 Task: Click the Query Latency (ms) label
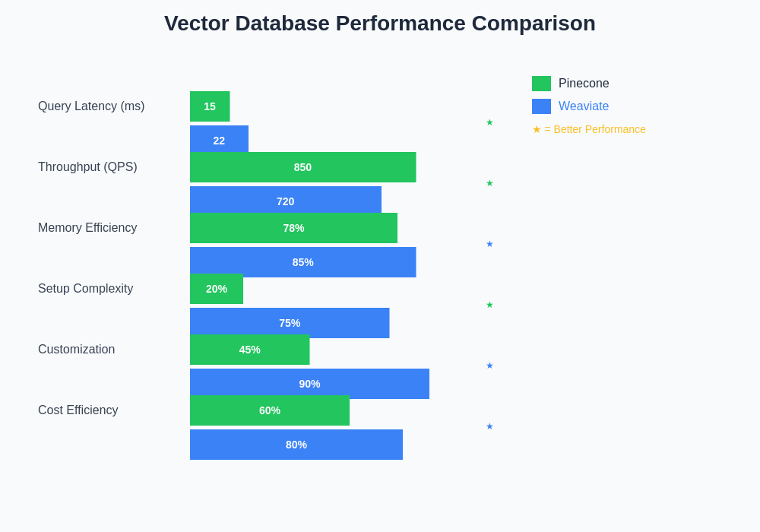91,106
